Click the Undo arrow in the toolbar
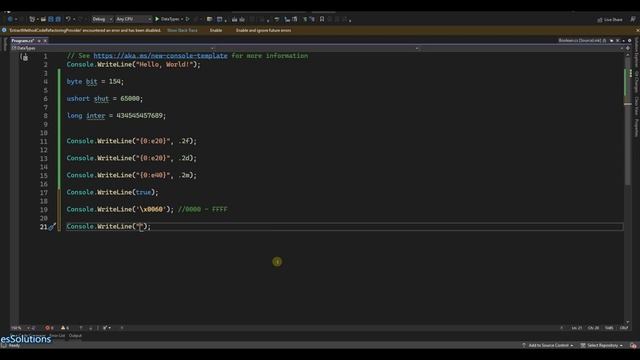640x360 pixels. (x=68, y=19)
